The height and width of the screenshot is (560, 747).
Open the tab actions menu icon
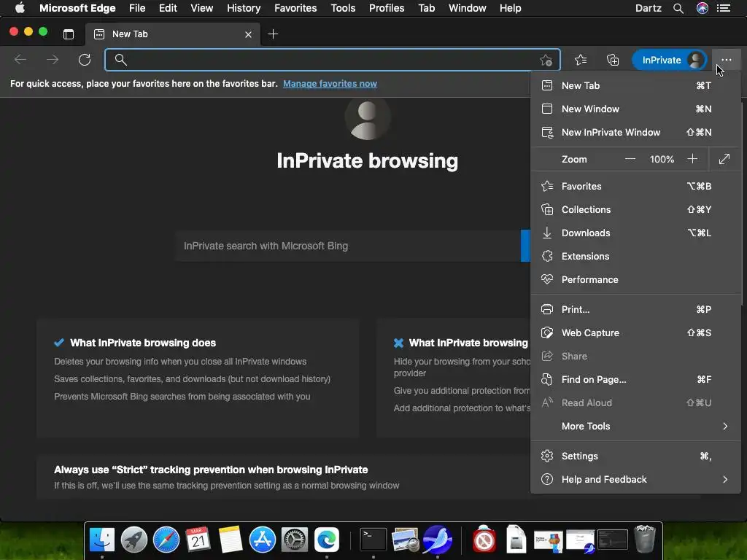click(69, 34)
